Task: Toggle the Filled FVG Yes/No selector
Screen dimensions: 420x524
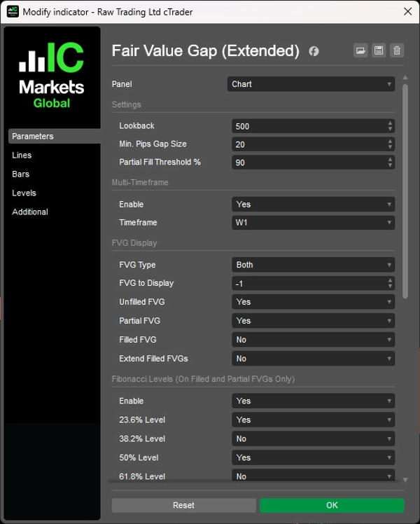Action: coord(313,340)
